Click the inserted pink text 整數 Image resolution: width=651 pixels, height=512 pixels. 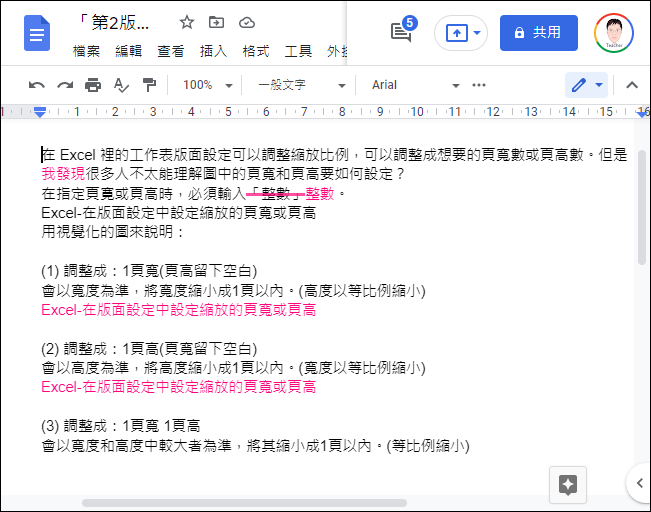coord(320,193)
